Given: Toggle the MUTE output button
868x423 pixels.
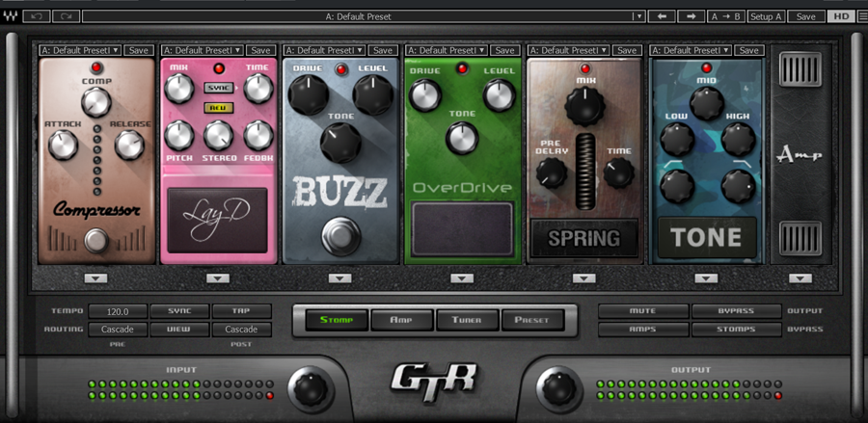Looking at the screenshot, I should (643, 311).
